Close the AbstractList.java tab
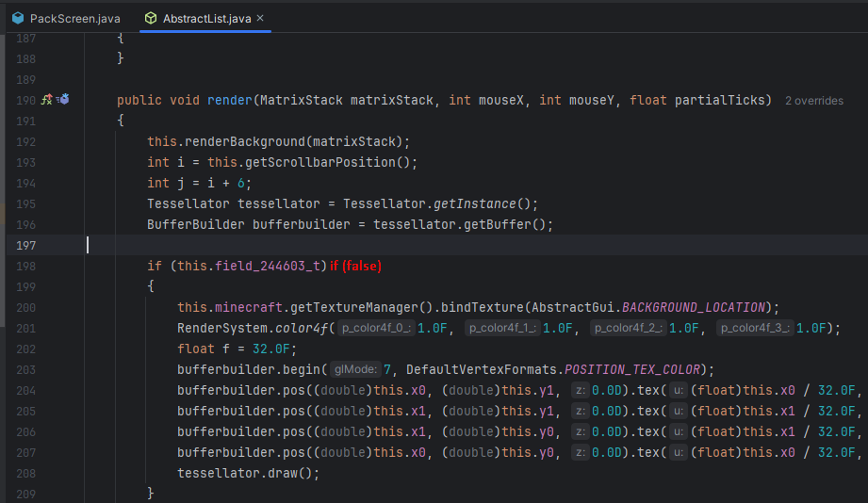Viewport: 868px width, 503px height. pyautogui.click(x=260, y=18)
